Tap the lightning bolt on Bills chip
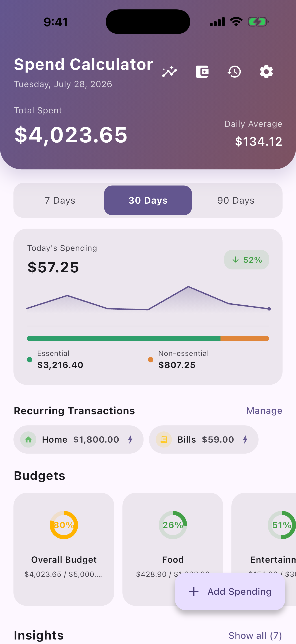 [x=245, y=439]
